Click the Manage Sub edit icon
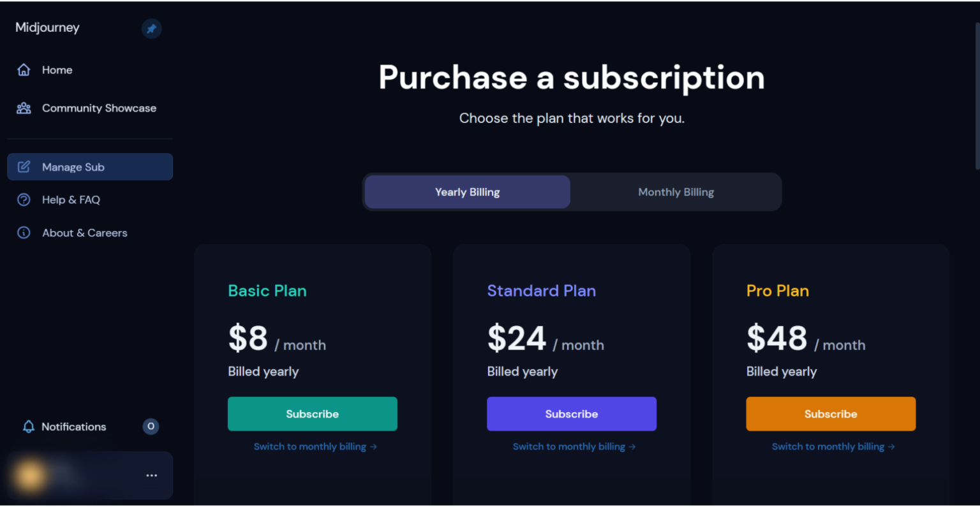This screenshot has width=980, height=507. 24,167
